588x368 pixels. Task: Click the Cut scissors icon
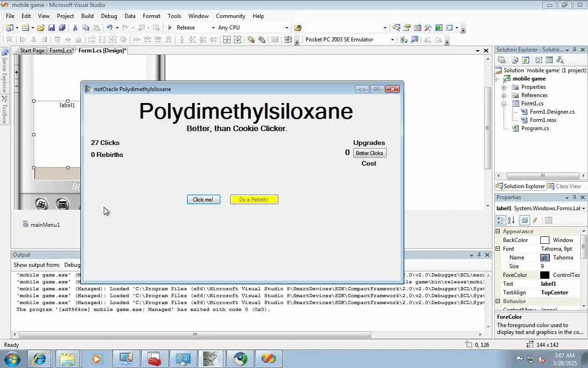coord(75,28)
